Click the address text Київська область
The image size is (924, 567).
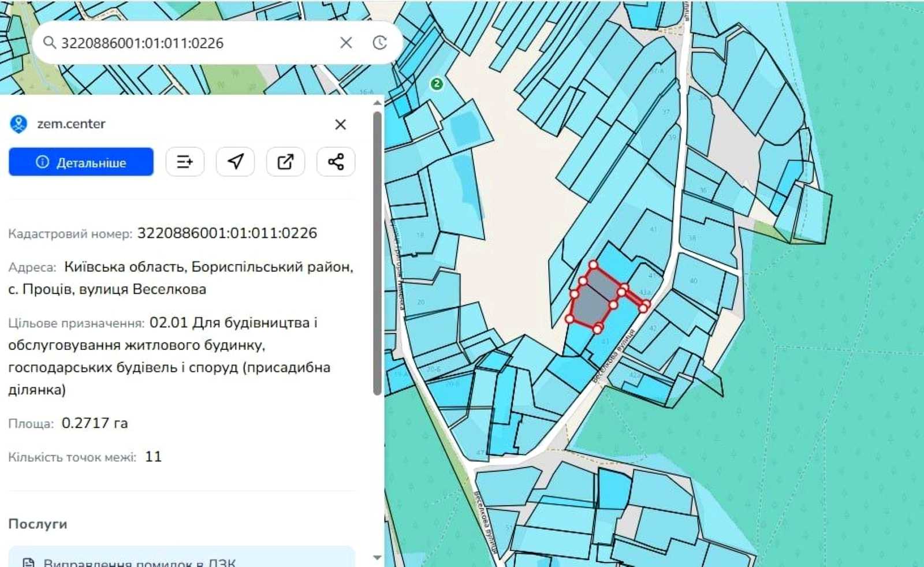coord(125,267)
